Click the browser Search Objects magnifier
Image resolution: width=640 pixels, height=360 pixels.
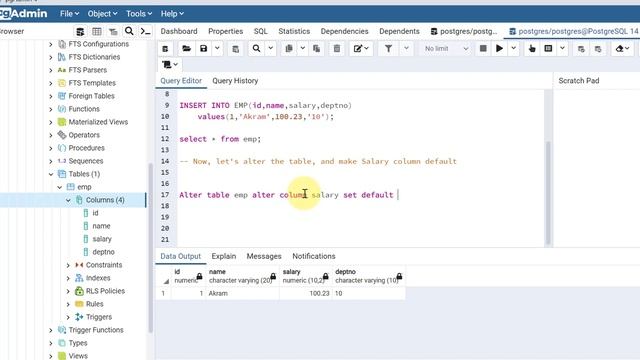(x=129, y=31)
